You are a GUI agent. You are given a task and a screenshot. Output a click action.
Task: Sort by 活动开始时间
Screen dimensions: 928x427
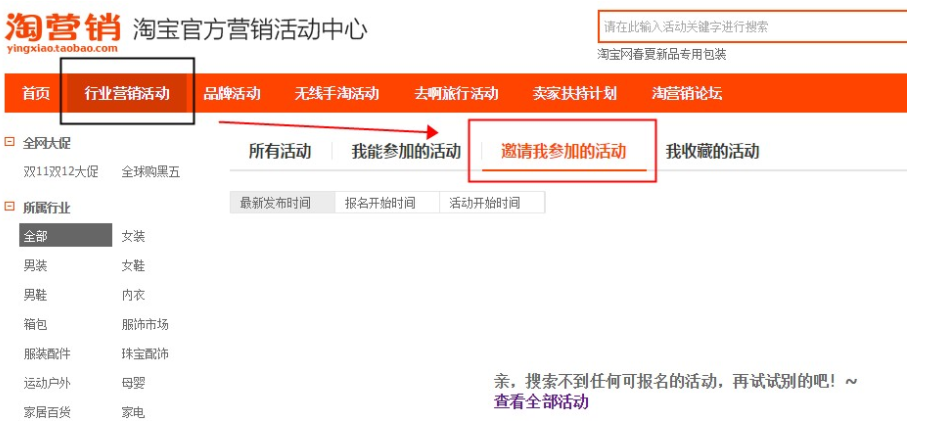[x=492, y=203]
